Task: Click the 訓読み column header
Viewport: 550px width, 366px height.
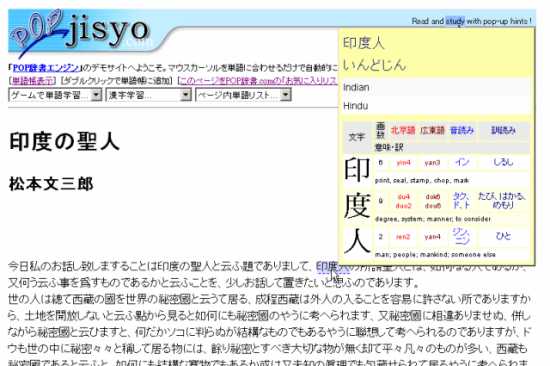Action: [x=503, y=131]
